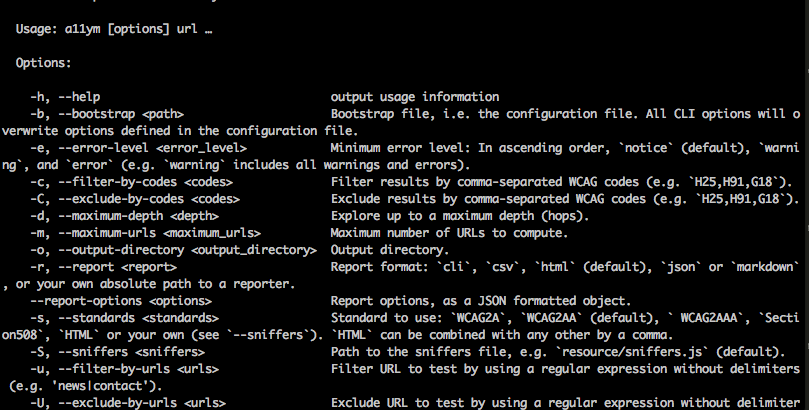Click the '--error-level <error_level>' option
Image resolution: width=809 pixels, height=410 pixels.
click(153, 148)
